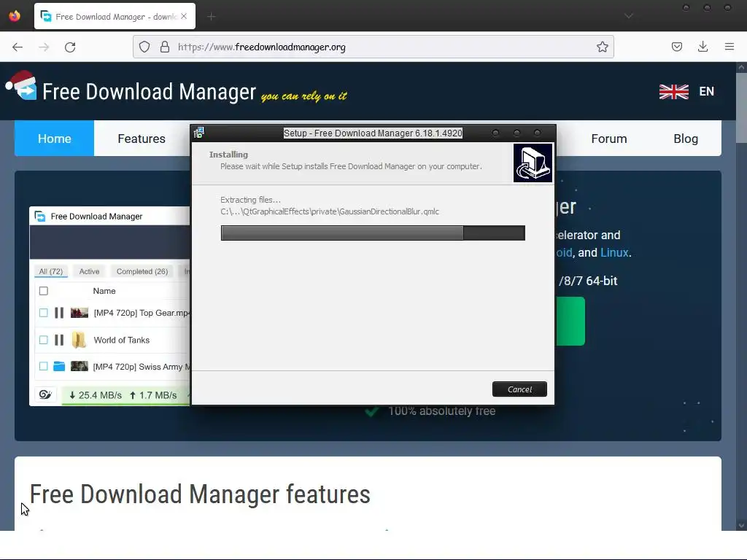This screenshot has width=747, height=560.
Task: Tick the checkbox for Top Gear.mp4 row
Action: (x=43, y=313)
